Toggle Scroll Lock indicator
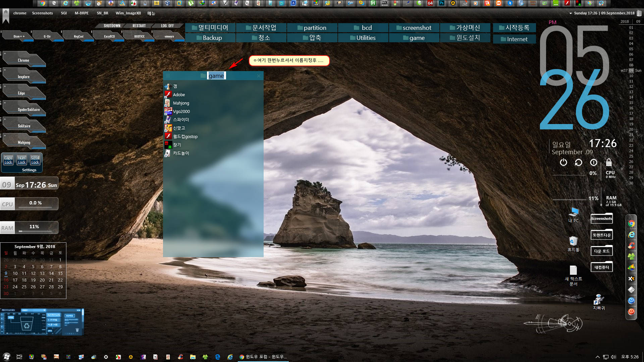 pyautogui.click(x=35, y=160)
